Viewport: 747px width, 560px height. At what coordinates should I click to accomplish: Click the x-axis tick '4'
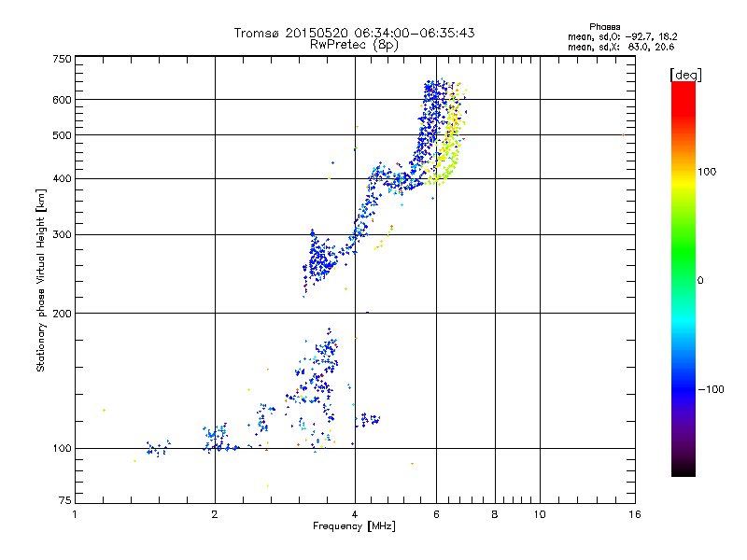[355, 514]
